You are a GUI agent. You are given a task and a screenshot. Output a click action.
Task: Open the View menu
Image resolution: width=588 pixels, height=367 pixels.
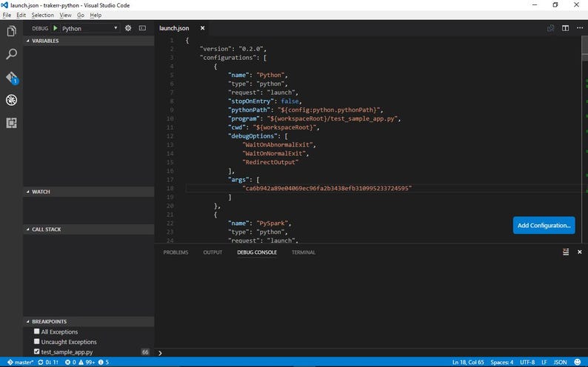click(x=65, y=15)
